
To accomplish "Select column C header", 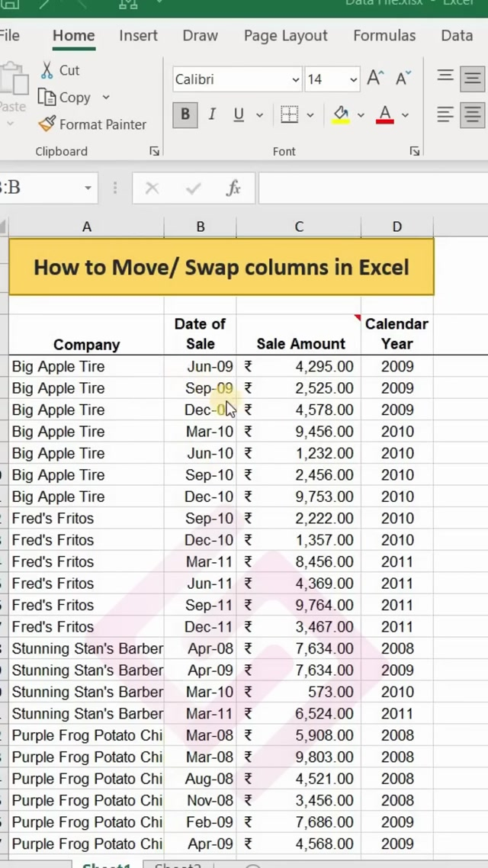I will [298, 227].
